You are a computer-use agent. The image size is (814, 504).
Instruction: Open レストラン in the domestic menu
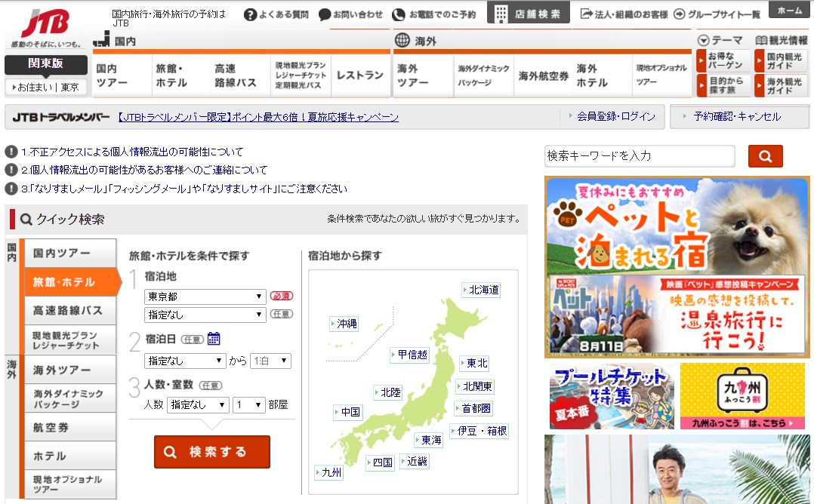(x=360, y=75)
